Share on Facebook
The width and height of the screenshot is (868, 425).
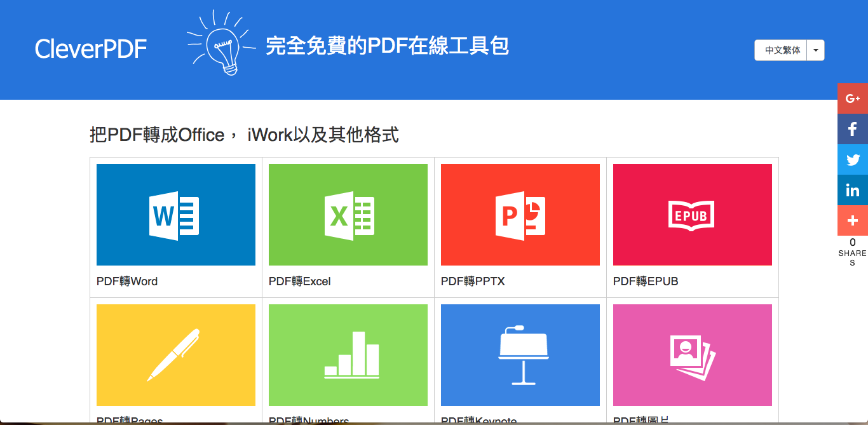coord(853,129)
